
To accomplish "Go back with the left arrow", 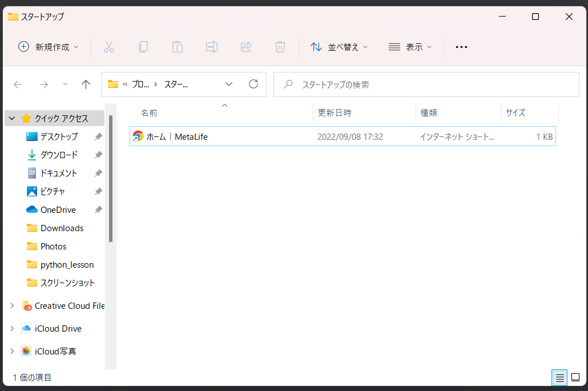I will click(x=18, y=84).
